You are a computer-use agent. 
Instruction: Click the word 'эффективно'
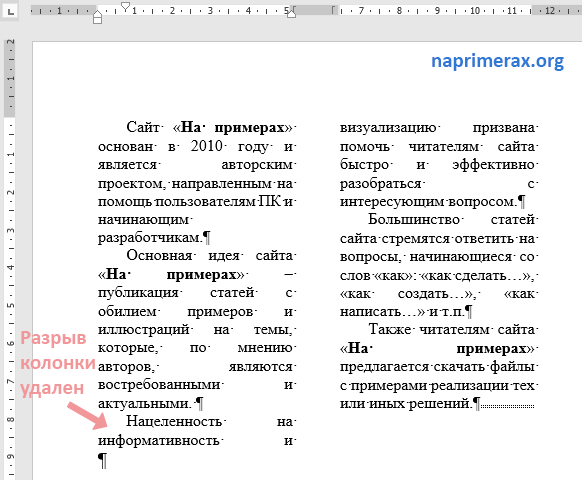pos(493,165)
